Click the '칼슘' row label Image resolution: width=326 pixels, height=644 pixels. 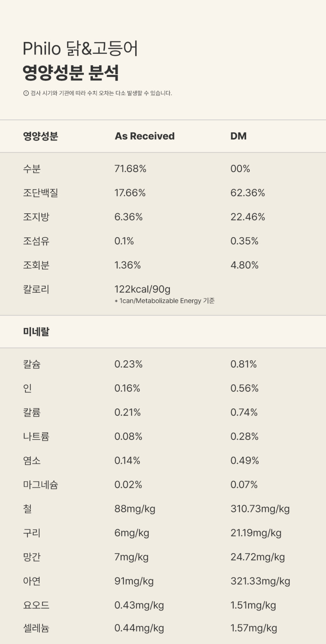[x=31, y=364]
